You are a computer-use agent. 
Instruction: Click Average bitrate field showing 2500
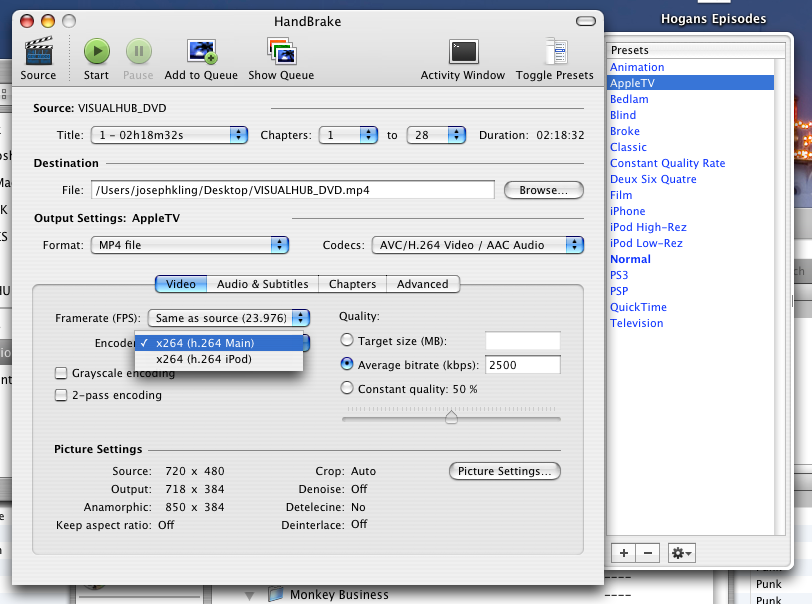point(523,365)
